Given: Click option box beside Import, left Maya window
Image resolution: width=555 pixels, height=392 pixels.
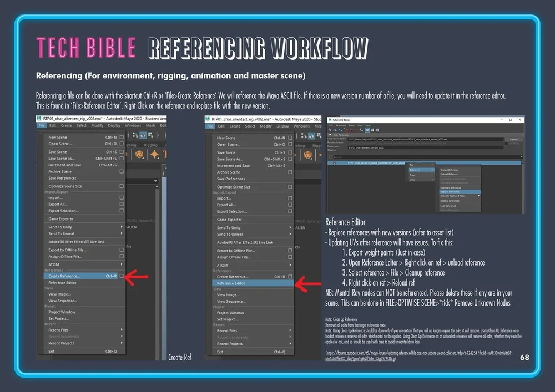Looking at the screenshot, I should [122, 197].
